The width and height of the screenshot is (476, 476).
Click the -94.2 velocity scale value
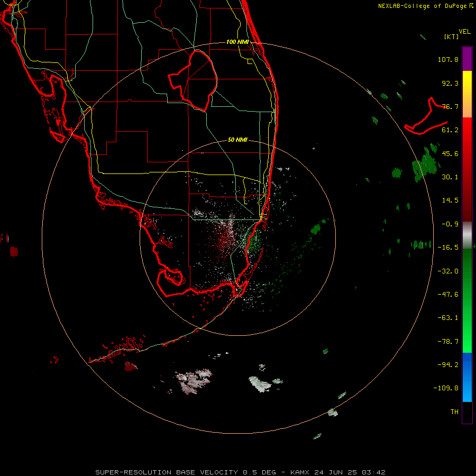pyautogui.click(x=448, y=365)
